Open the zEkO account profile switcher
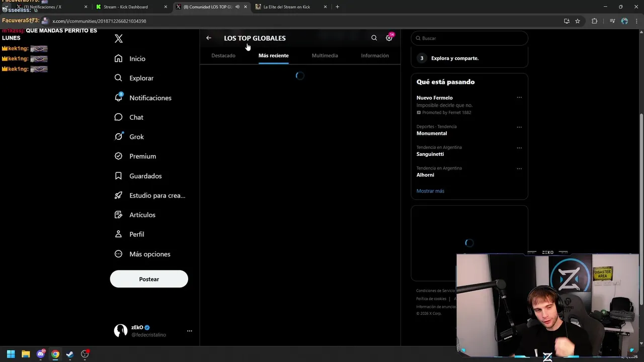 tap(149, 331)
